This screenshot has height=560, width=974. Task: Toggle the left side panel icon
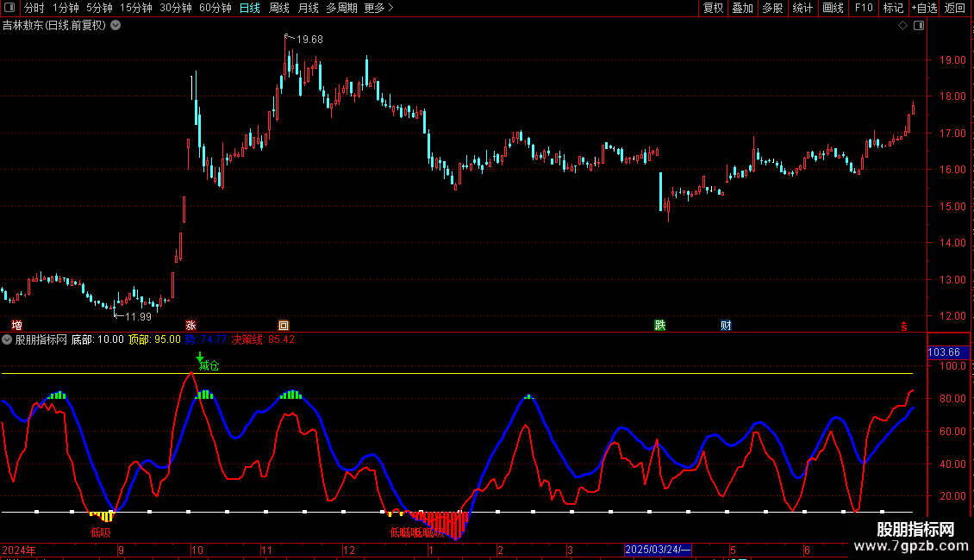click(x=9, y=8)
